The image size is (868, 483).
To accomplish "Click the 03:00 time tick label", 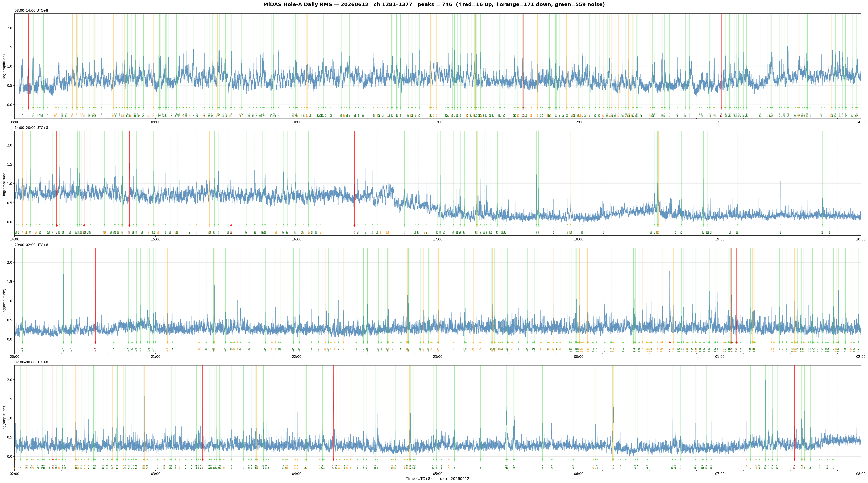I will [x=156, y=474].
